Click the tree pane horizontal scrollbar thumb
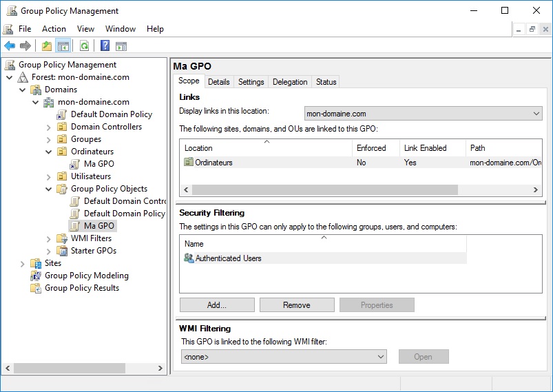 [x=69, y=368]
